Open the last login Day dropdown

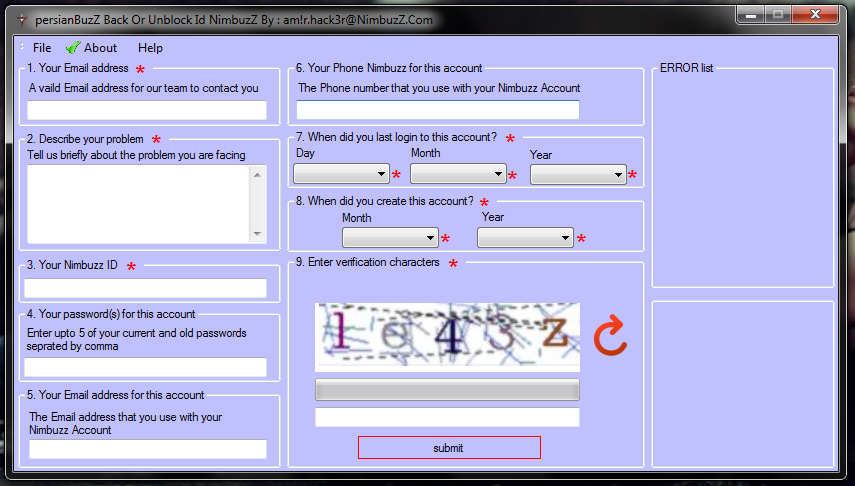click(x=341, y=174)
